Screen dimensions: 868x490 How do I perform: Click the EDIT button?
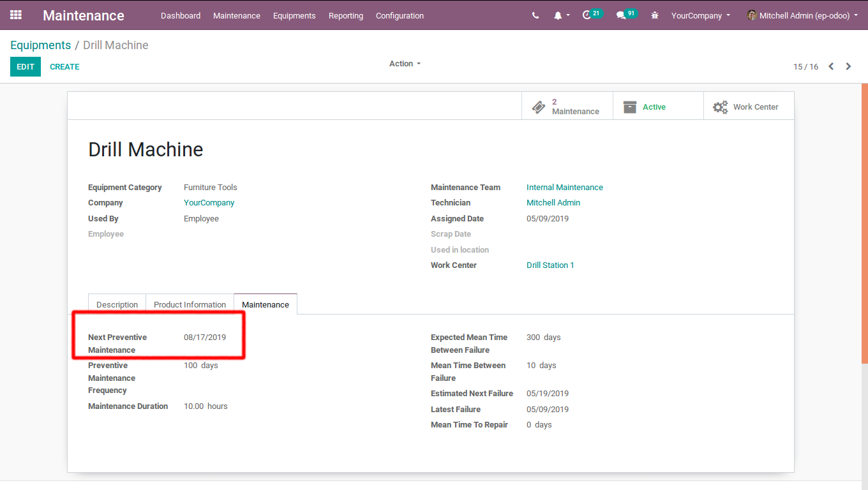tap(26, 66)
